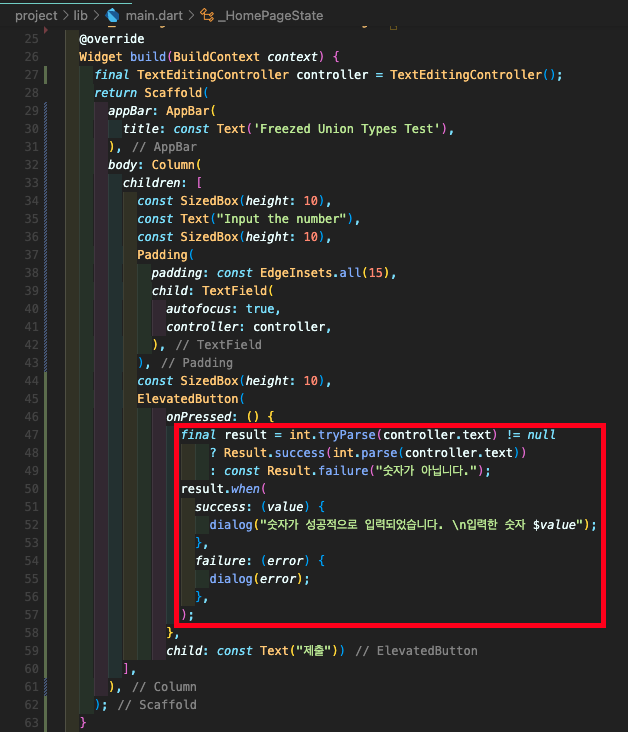Click line number 50 in the gutter
The width and height of the screenshot is (628, 732).
click(x=31, y=489)
